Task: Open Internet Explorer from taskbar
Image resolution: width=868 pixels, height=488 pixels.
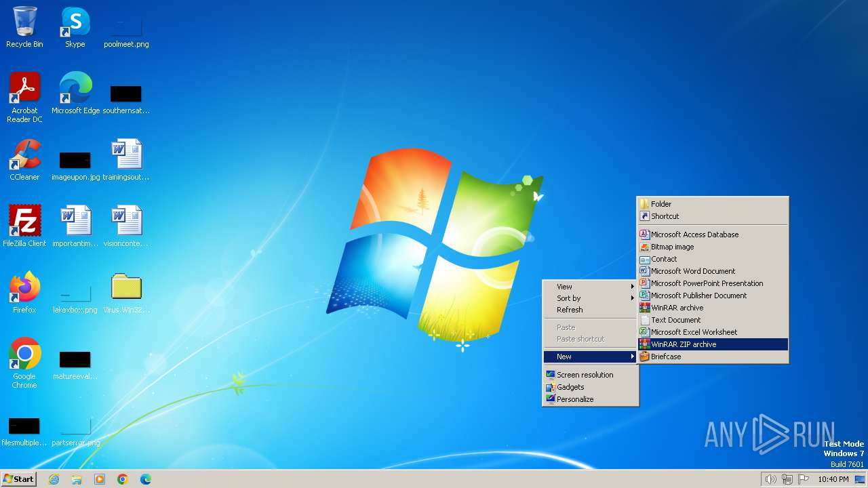Action: (x=54, y=479)
